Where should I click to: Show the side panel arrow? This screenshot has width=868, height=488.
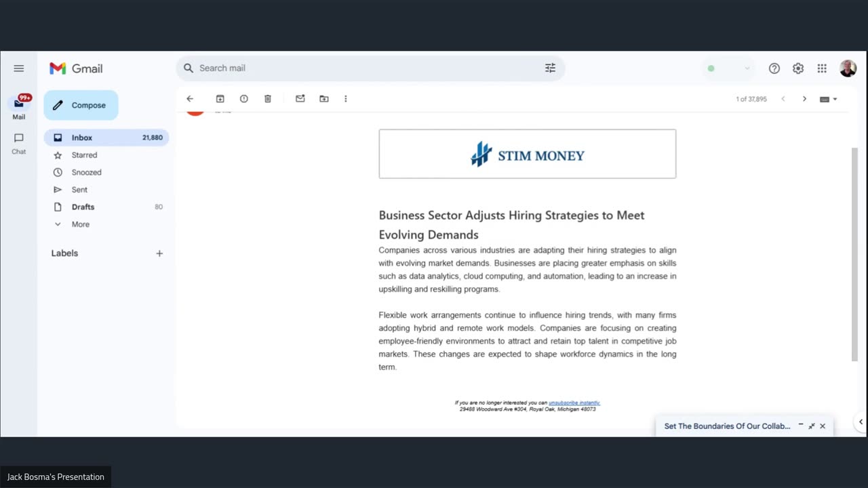[x=861, y=422]
